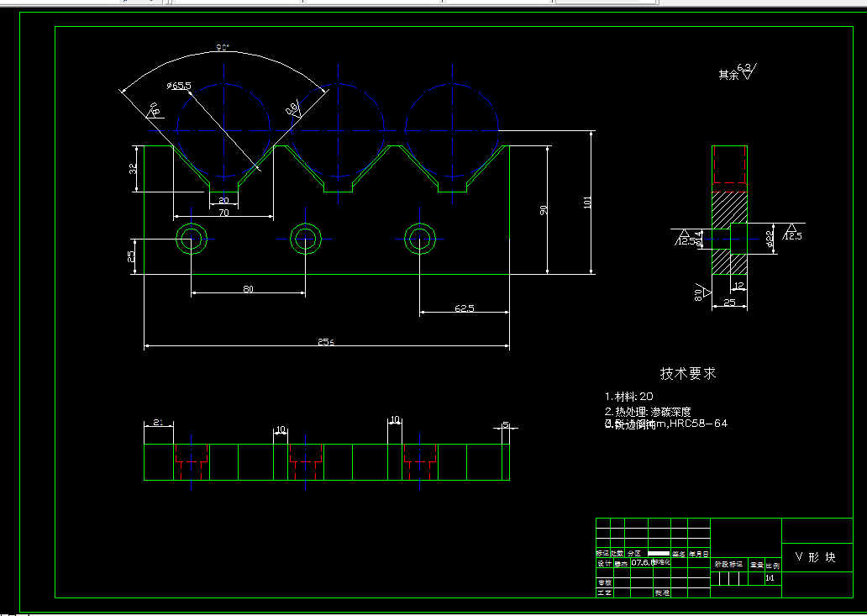The image size is (867, 616).
Task: Select the 25 hole height dimension in front view
Action: pos(132,256)
